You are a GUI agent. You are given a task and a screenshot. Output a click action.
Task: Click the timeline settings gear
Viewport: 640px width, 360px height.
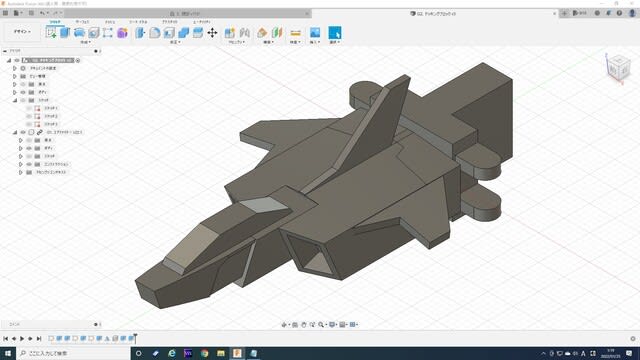(x=633, y=338)
